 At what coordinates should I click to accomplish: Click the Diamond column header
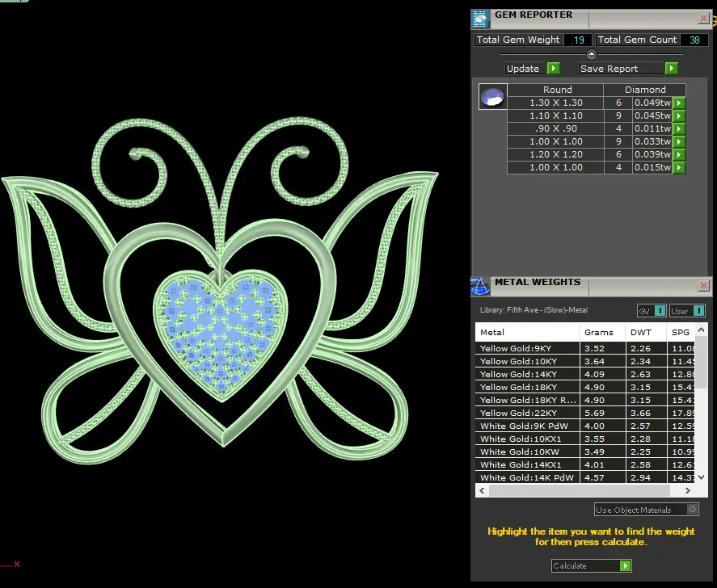pos(645,90)
